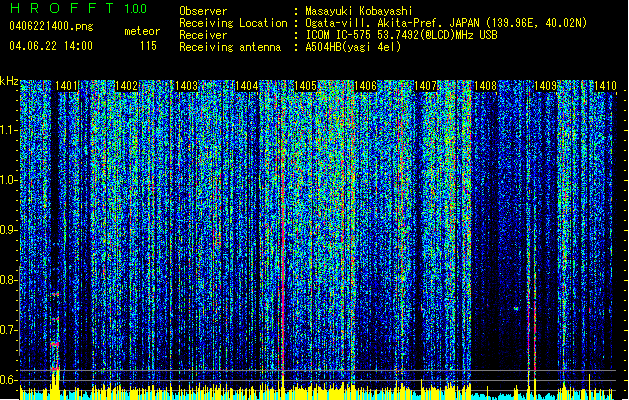The height and width of the screenshot is (400, 629).
Task: Select the observer name Masayuki Kobayashi
Action: click(x=359, y=11)
